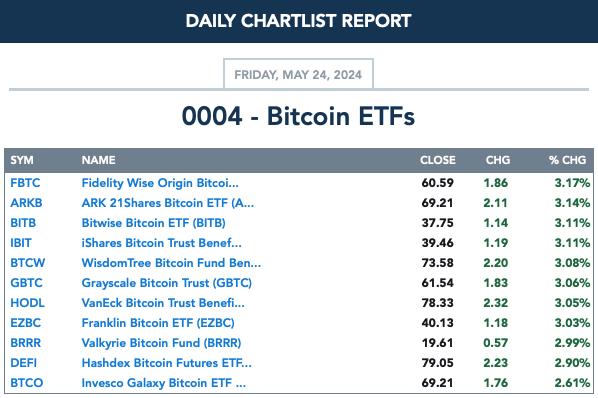Select the IBIT ticker symbol
This screenshot has width=598, height=398.
21,243
